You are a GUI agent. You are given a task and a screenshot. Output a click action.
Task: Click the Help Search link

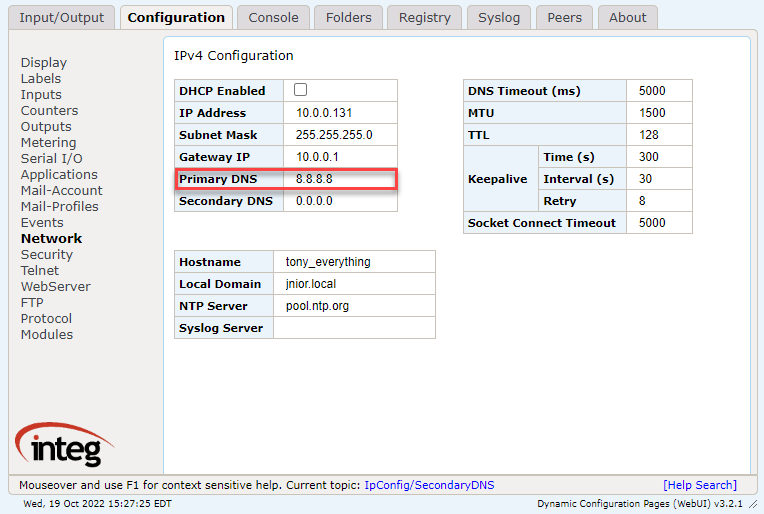[699, 485]
